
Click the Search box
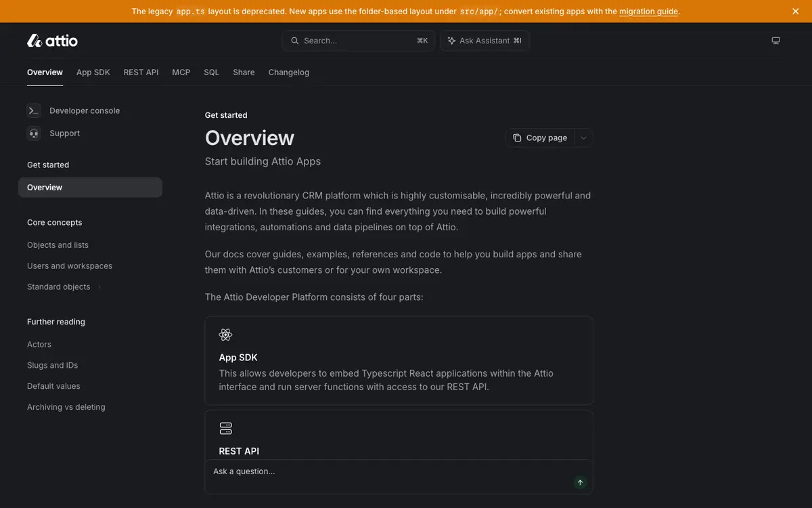(359, 41)
